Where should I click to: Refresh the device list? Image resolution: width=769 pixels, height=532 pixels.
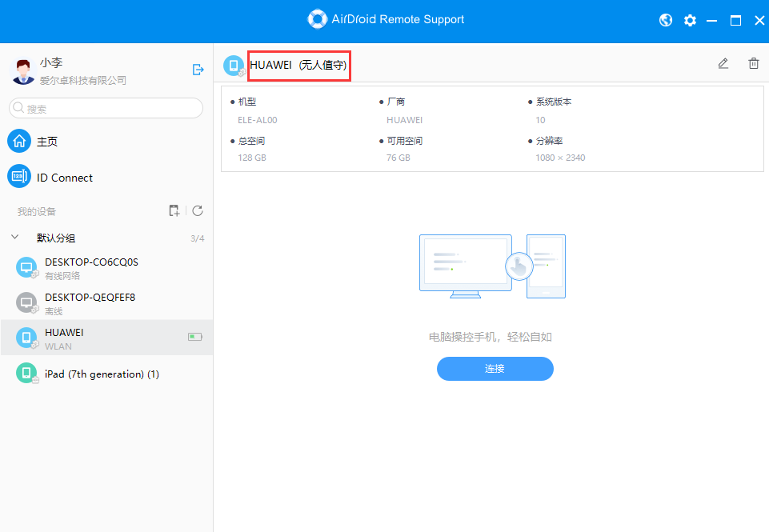pyautogui.click(x=198, y=211)
